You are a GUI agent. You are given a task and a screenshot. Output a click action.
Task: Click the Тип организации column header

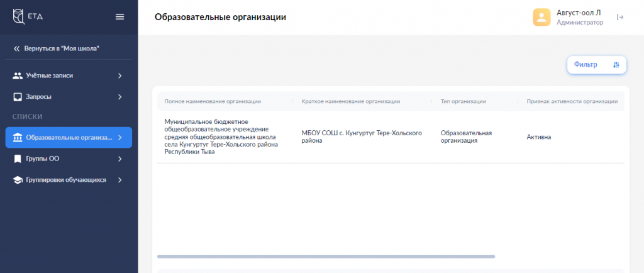(463, 101)
